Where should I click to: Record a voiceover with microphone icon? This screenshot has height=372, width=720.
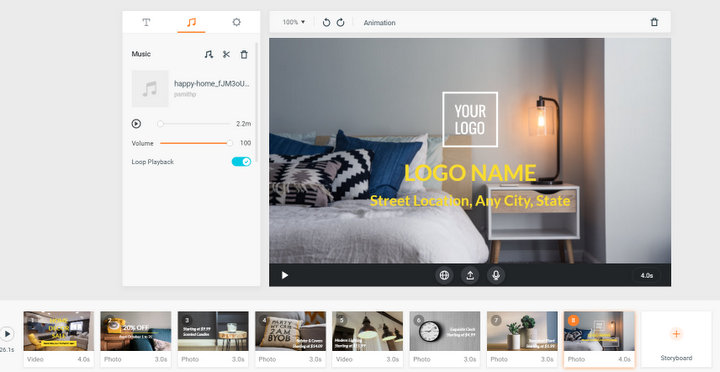pyautogui.click(x=496, y=275)
